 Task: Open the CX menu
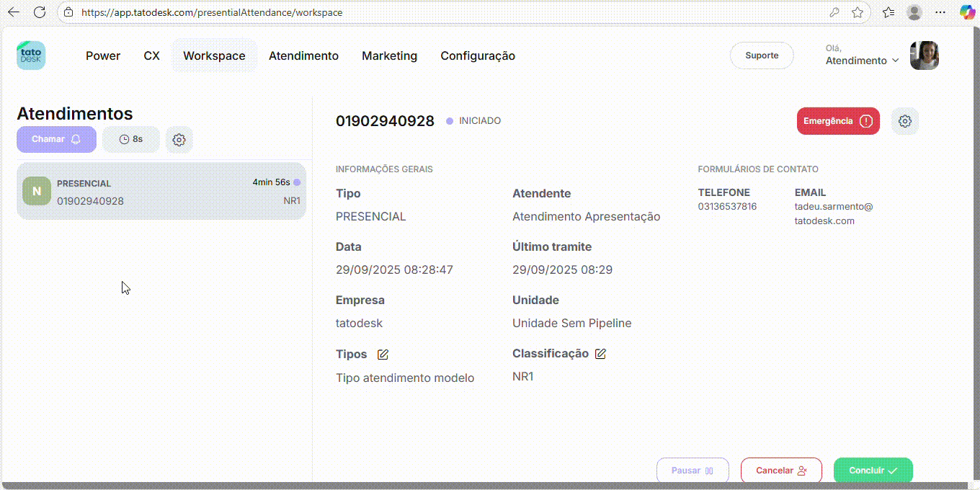(x=151, y=55)
